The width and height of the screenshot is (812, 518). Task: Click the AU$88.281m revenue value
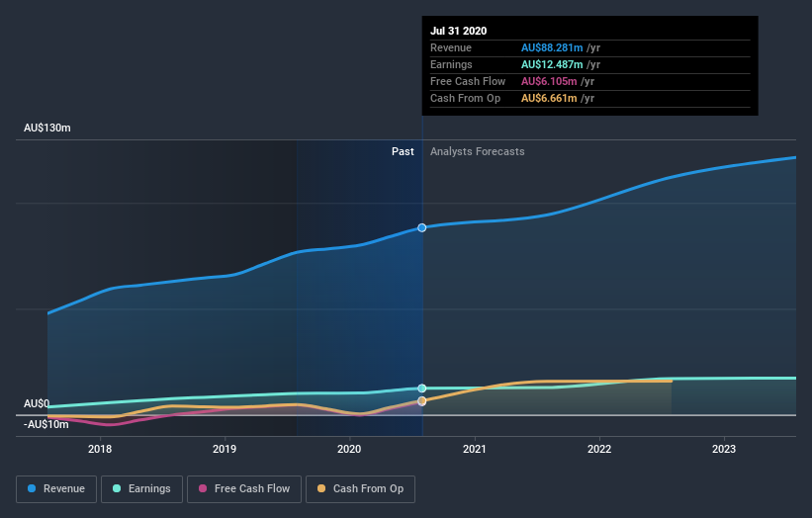click(552, 47)
